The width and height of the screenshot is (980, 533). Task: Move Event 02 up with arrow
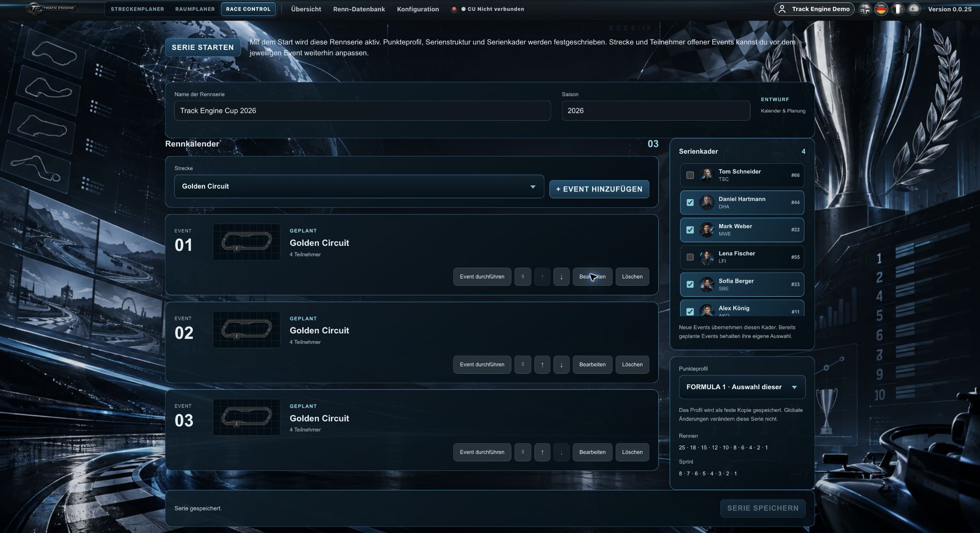pos(542,364)
